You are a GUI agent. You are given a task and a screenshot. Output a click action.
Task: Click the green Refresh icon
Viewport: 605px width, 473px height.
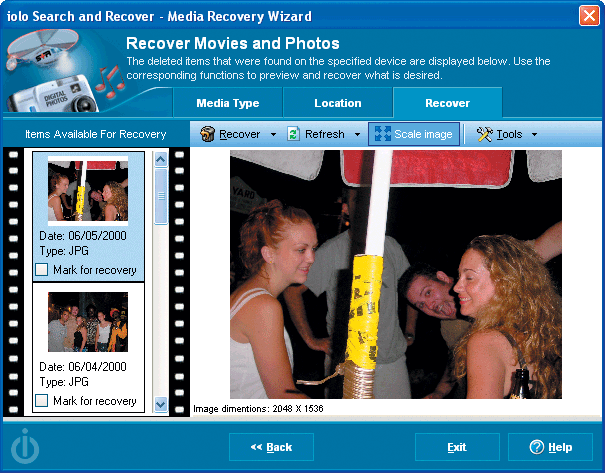(x=294, y=134)
